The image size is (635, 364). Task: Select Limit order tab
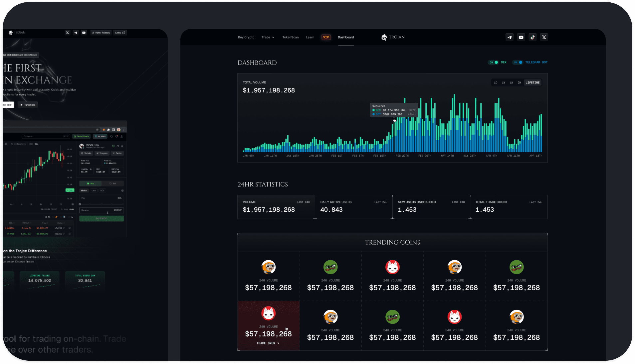(x=94, y=190)
